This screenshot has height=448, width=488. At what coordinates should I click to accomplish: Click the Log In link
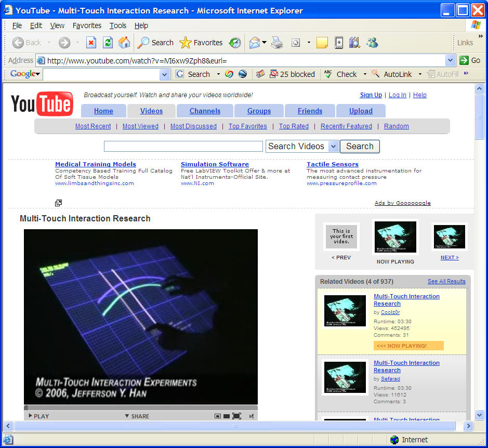pos(398,95)
